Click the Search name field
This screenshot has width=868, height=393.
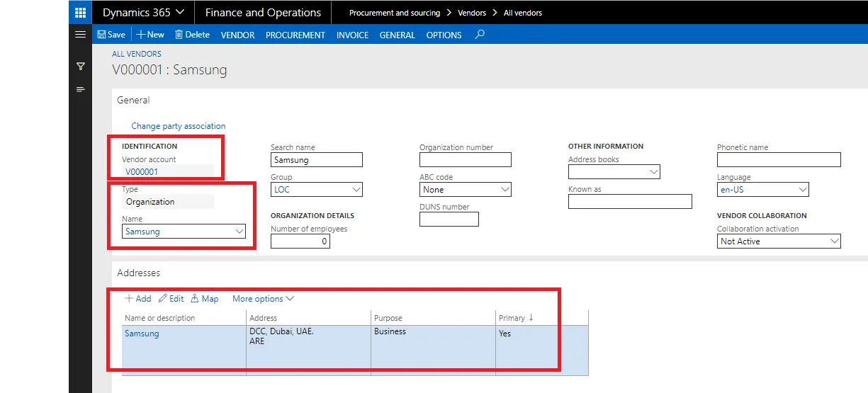[x=317, y=160]
